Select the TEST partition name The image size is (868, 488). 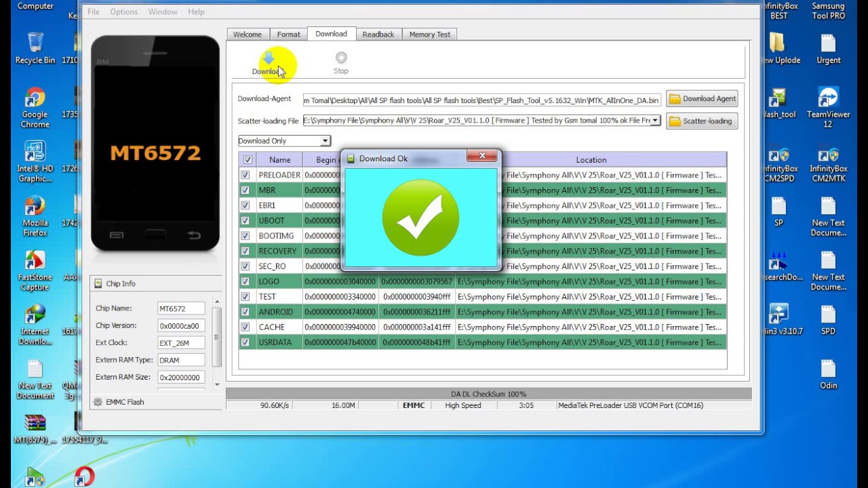point(267,297)
